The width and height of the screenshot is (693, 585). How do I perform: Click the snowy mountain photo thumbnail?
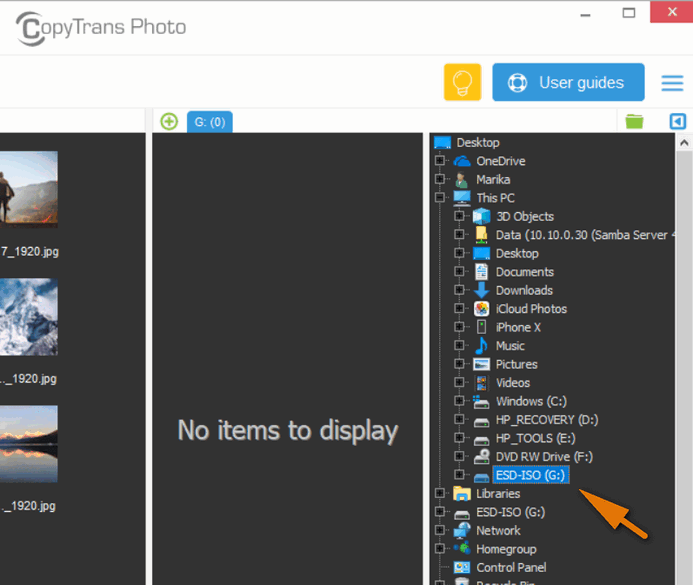tap(28, 317)
